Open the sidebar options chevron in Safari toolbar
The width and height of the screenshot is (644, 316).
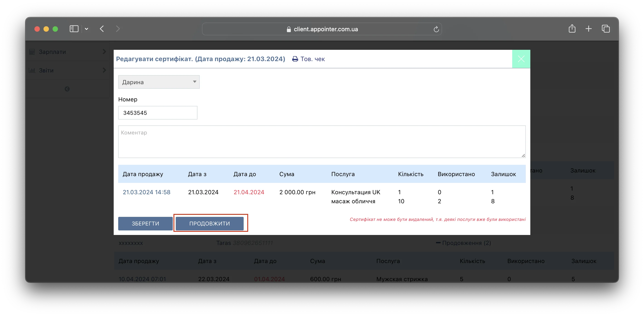coord(87,29)
